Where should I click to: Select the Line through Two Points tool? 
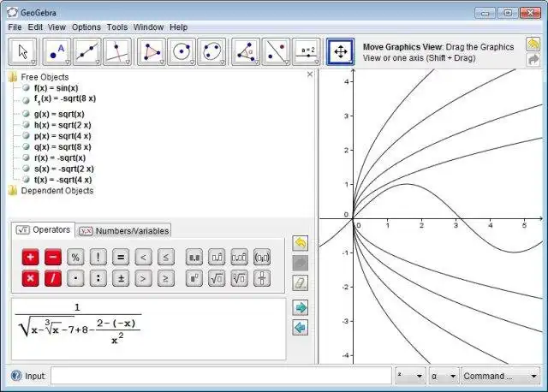click(86, 51)
